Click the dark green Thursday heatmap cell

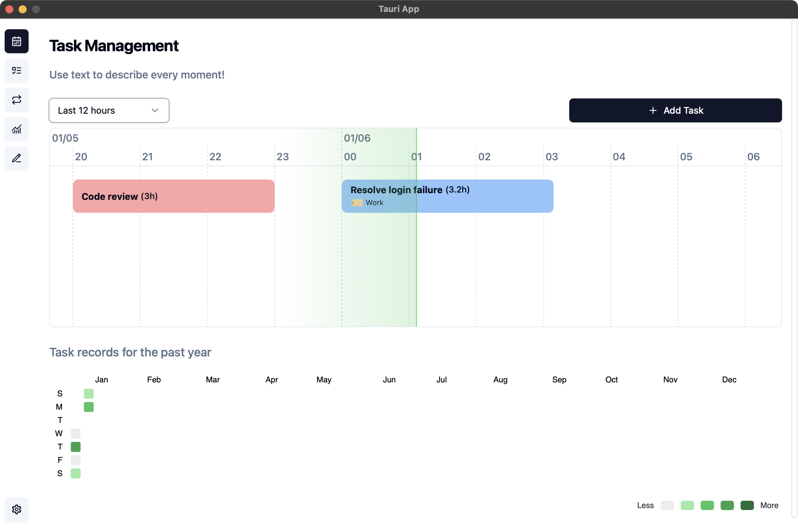[x=76, y=447]
